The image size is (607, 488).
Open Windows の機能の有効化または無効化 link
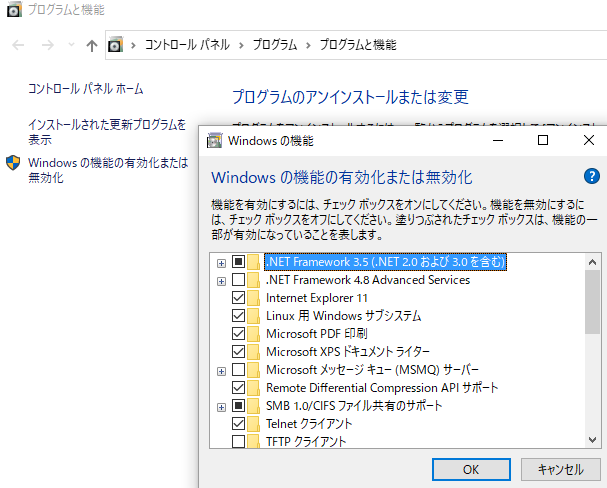[108, 170]
